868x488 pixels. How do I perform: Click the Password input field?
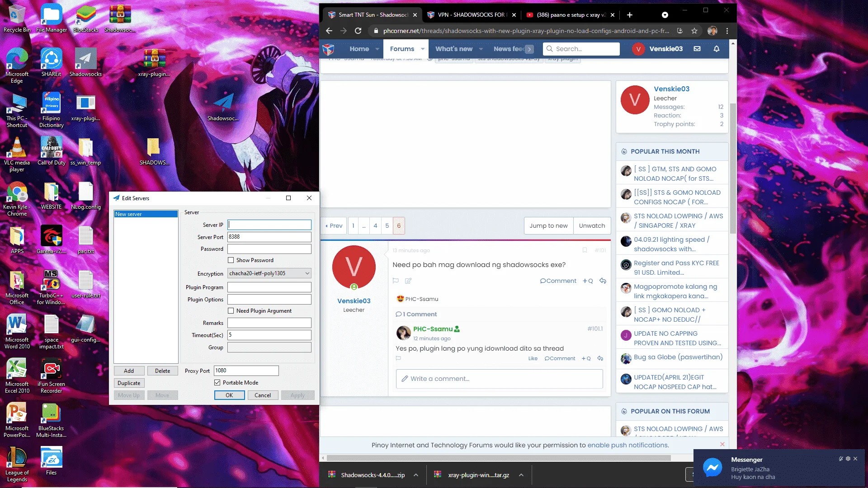pyautogui.click(x=269, y=249)
